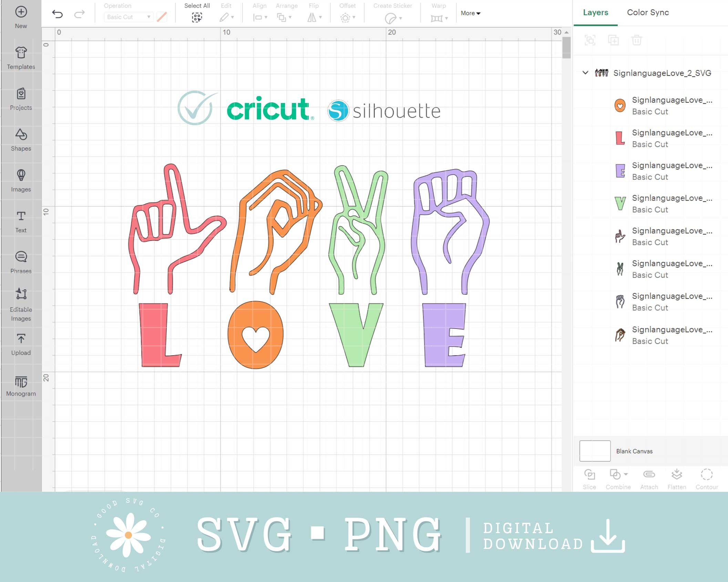Click the Templates icon
The image size is (728, 582).
(x=21, y=53)
